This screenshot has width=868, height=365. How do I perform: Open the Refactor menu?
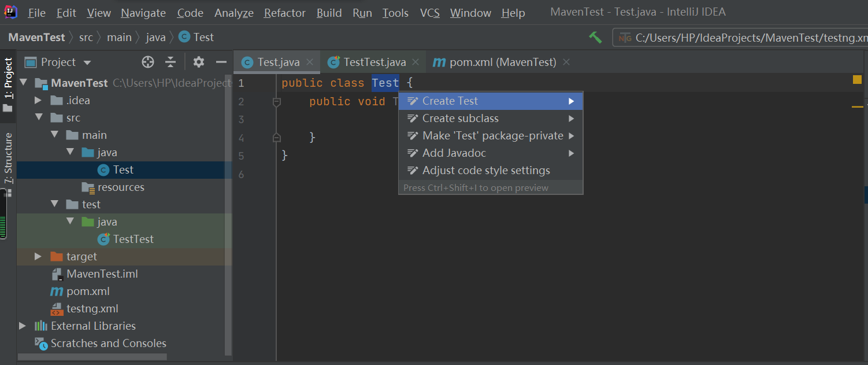click(285, 13)
